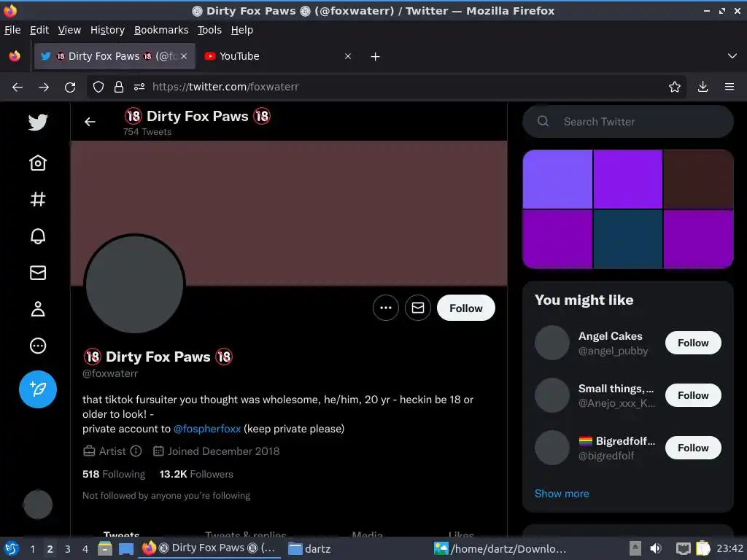747x560 pixels.
Task: Follow Bigredfolf
Action: click(x=693, y=448)
